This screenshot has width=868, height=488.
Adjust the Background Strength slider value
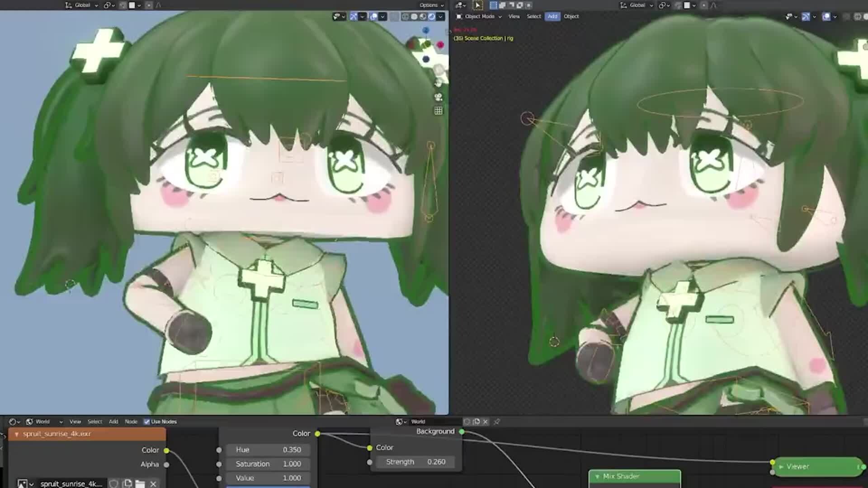pos(416,461)
